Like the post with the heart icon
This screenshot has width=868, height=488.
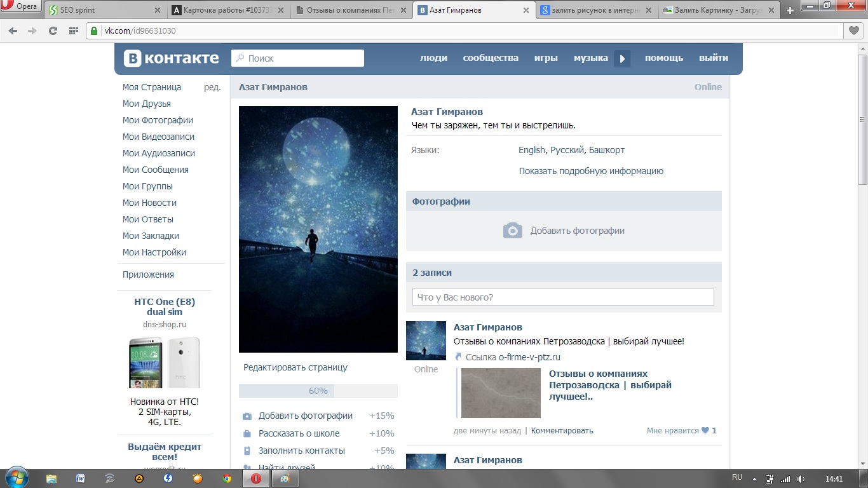(x=705, y=430)
